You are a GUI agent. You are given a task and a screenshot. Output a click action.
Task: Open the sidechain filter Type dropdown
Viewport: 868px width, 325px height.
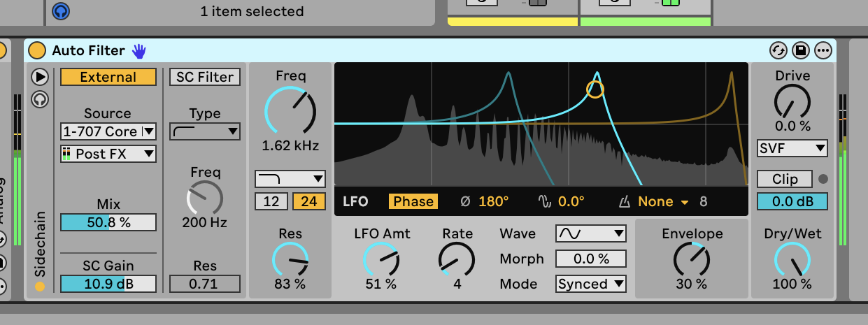coord(205,131)
